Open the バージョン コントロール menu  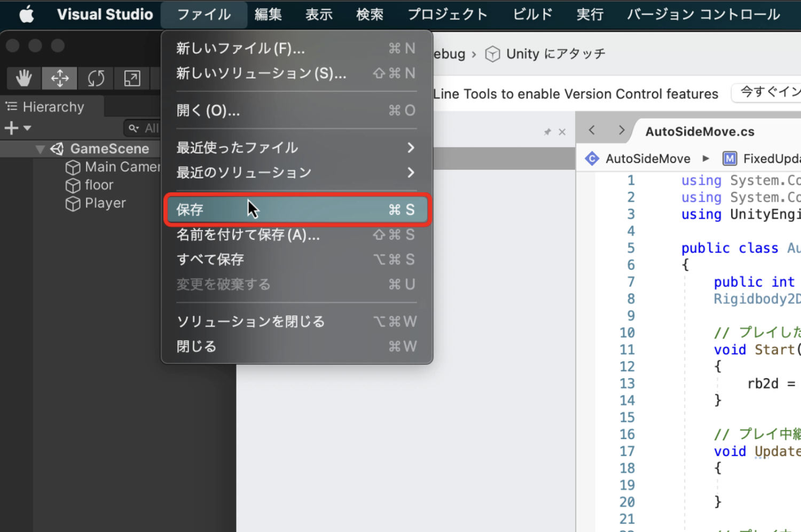(704, 14)
